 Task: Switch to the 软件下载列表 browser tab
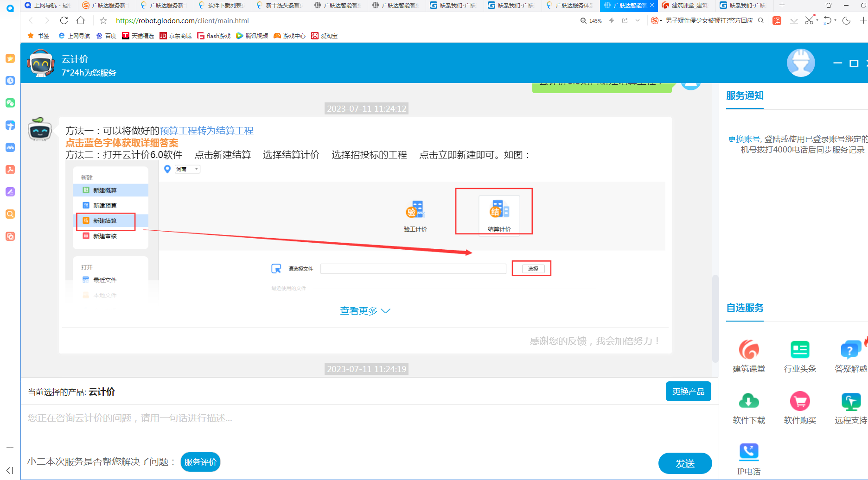pos(223,6)
